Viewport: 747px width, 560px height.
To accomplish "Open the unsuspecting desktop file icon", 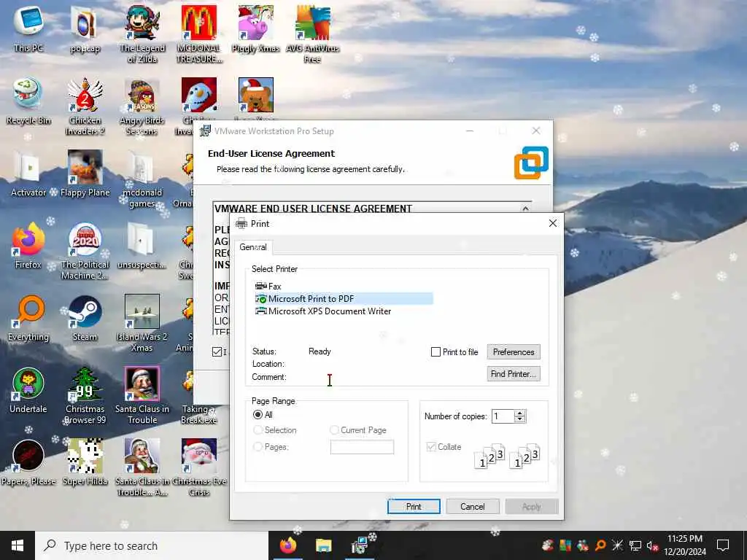I will [x=142, y=245].
